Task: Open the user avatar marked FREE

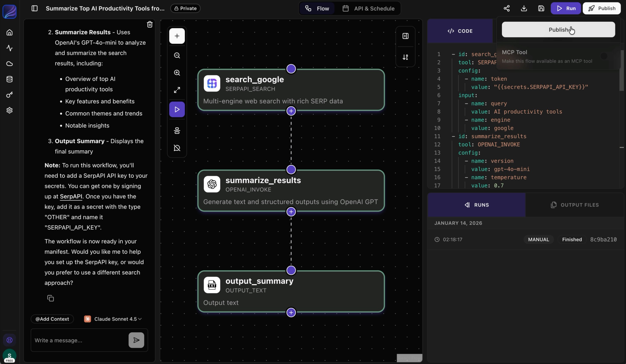Action: point(10,356)
